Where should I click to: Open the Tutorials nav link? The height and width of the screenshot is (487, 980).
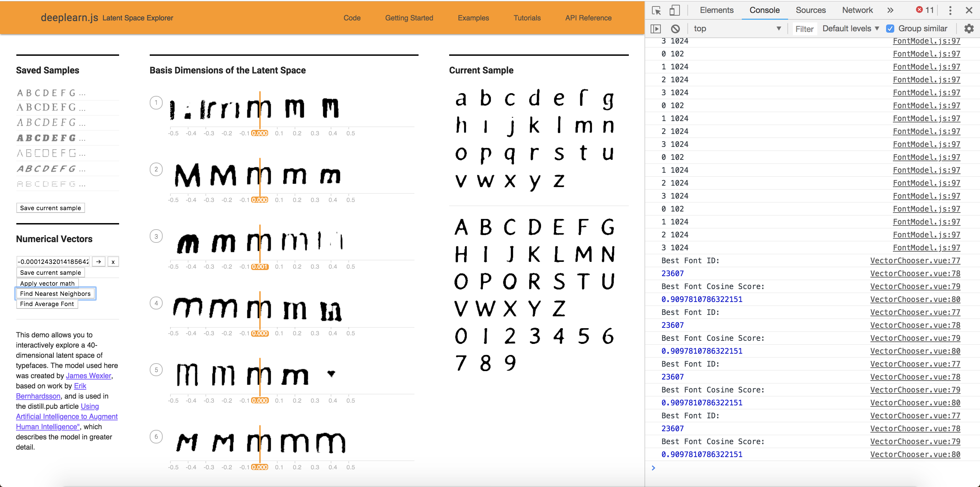click(x=527, y=18)
